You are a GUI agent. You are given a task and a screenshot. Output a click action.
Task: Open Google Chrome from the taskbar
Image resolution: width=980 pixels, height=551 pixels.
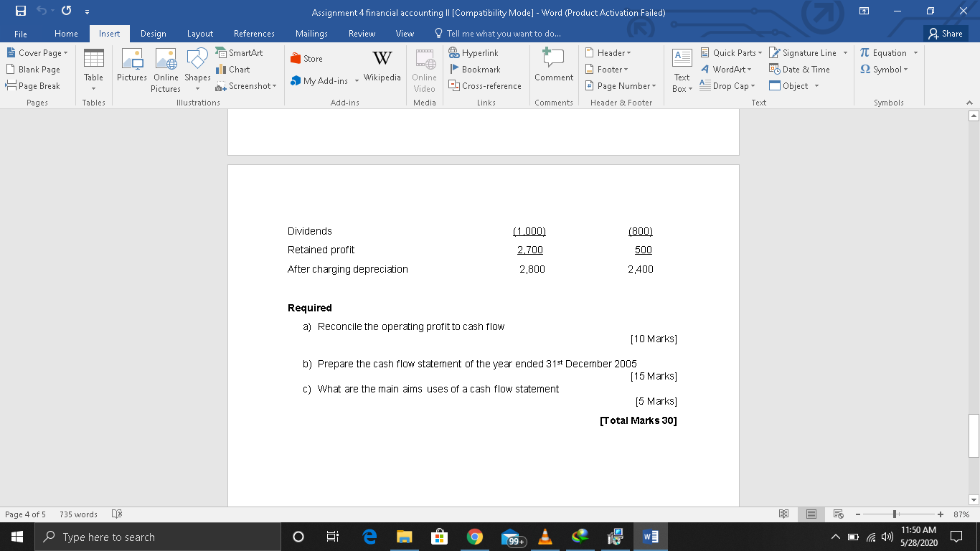475,536
